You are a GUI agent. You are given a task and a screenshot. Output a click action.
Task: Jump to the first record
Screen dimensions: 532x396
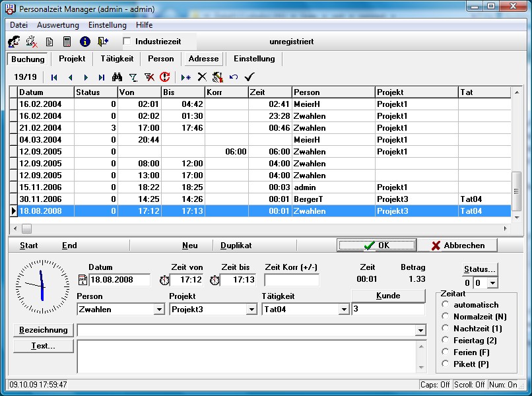(x=54, y=77)
